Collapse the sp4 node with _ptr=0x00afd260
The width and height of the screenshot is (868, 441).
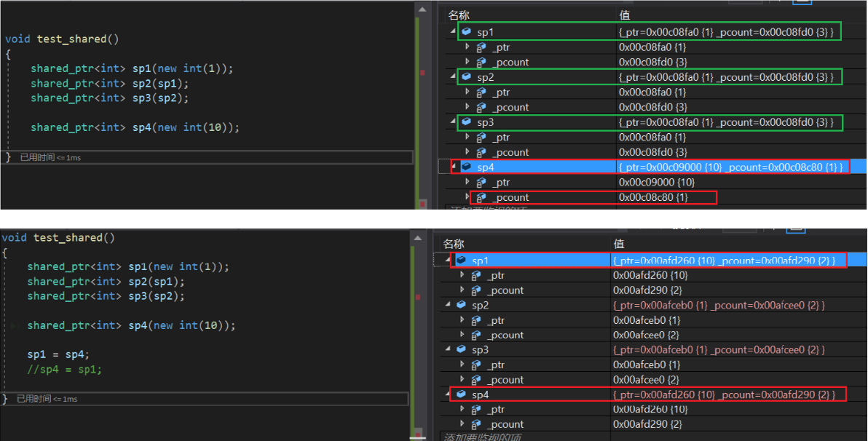(x=449, y=394)
